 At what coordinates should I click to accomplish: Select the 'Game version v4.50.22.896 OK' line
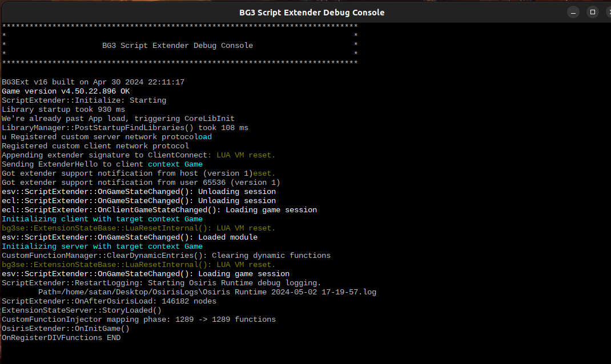coord(66,91)
